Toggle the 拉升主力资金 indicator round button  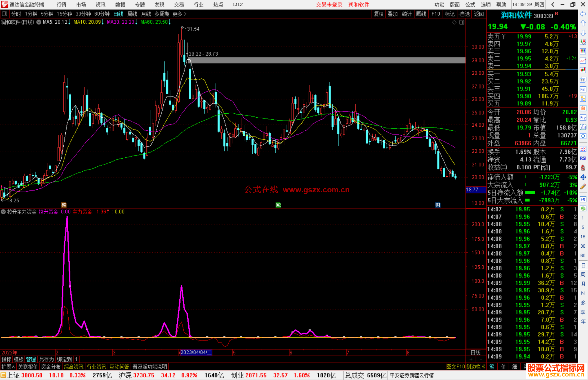[x=3, y=212]
